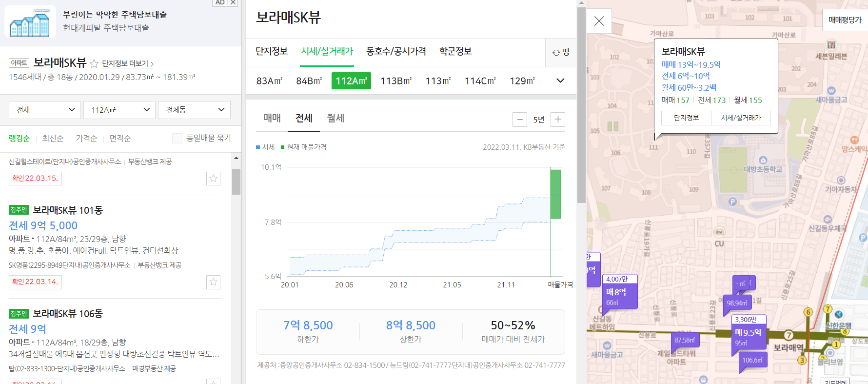Click the 맘스케익 map marker icon
This screenshot has height=384, width=868.
coord(854,140)
